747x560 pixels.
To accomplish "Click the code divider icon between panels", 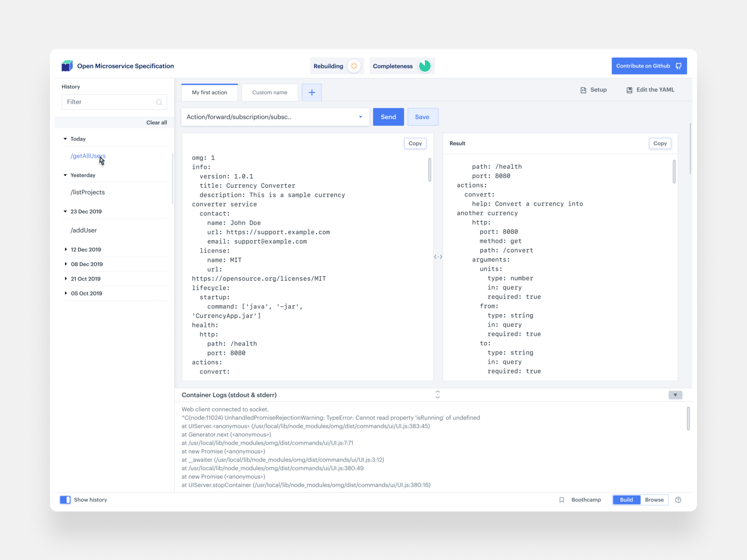I will 438,257.
